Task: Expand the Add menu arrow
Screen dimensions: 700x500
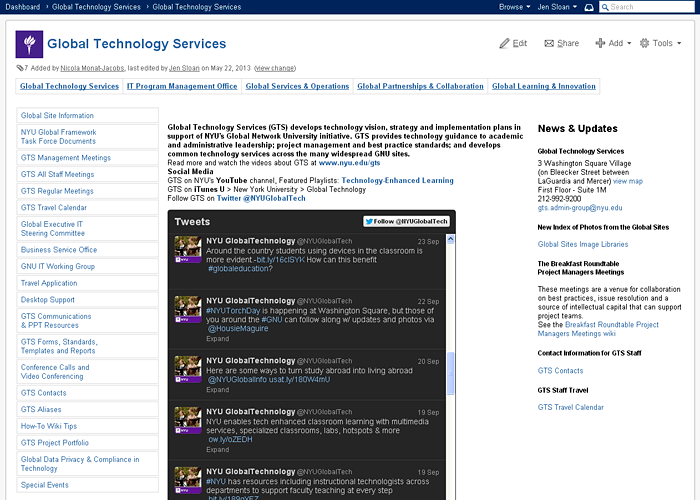Action: click(629, 43)
